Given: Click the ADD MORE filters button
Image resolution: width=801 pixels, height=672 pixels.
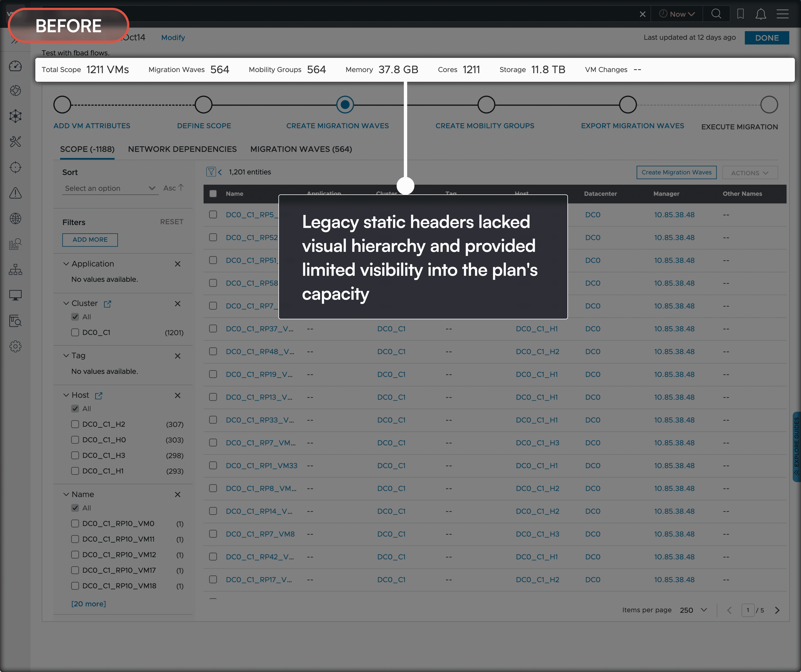Looking at the screenshot, I should pyautogui.click(x=90, y=239).
